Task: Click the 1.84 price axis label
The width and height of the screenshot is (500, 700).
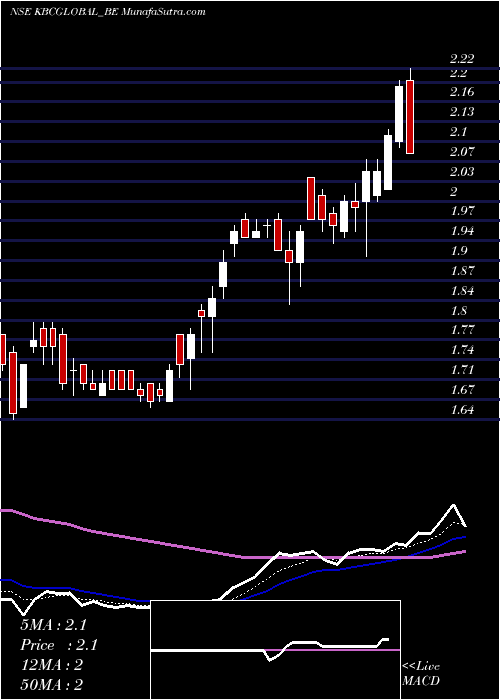Action: (x=462, y=291)
